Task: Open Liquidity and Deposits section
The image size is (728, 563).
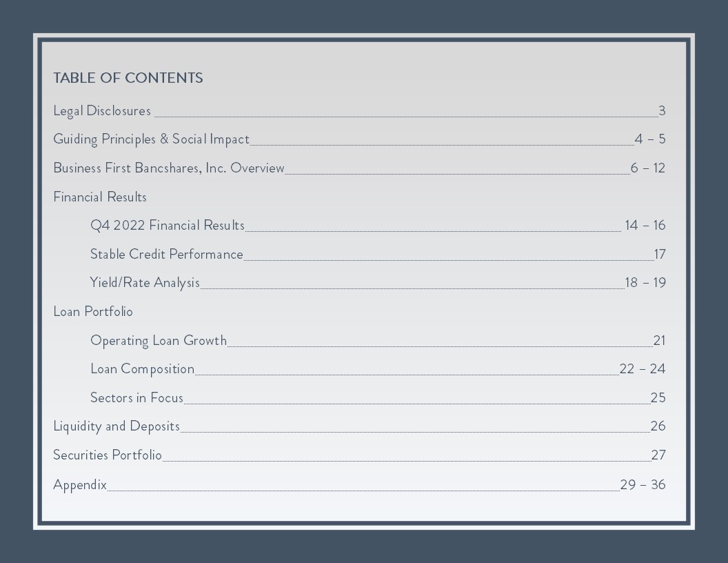Action: (x=117, y=426)
